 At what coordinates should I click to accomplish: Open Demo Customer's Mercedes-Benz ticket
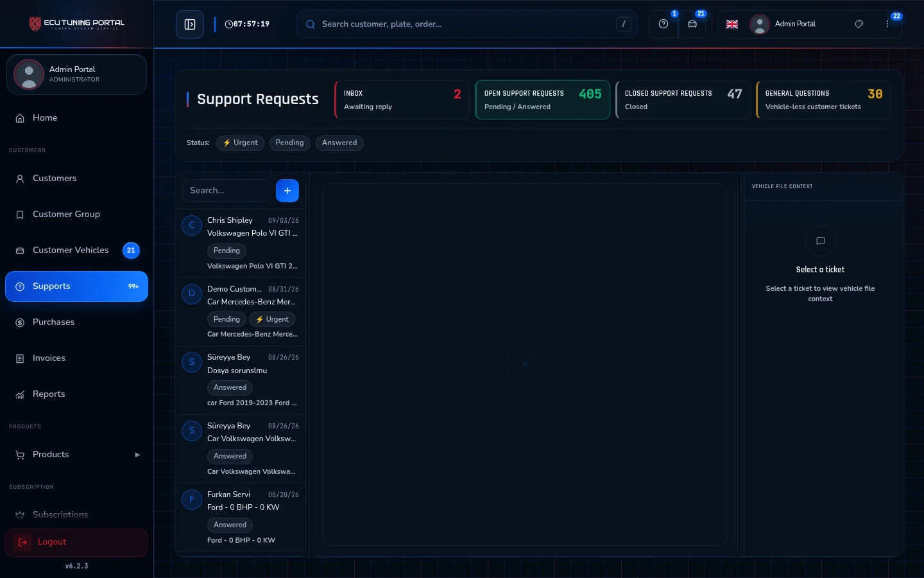coord(241,312)
